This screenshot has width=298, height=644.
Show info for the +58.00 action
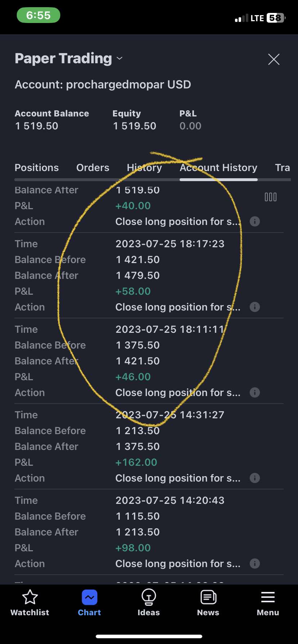(x=255, y=307)
